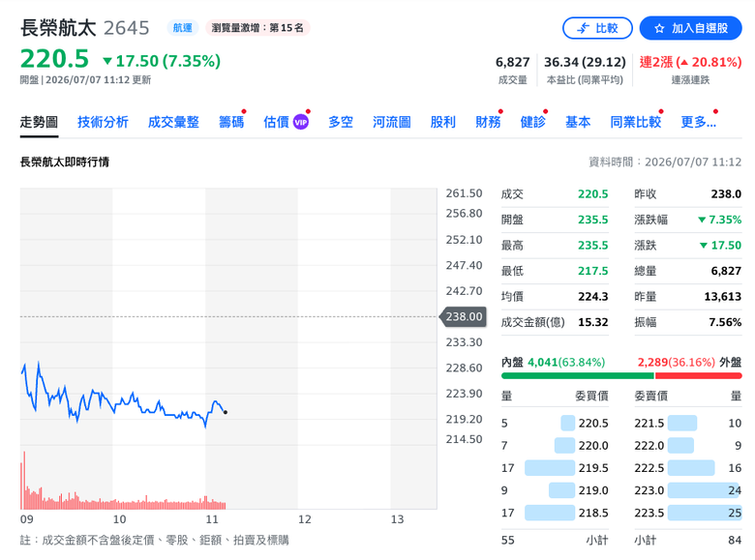Open the 基本 tab
This screenshot has height=560, width=755.
coord(578,122)
